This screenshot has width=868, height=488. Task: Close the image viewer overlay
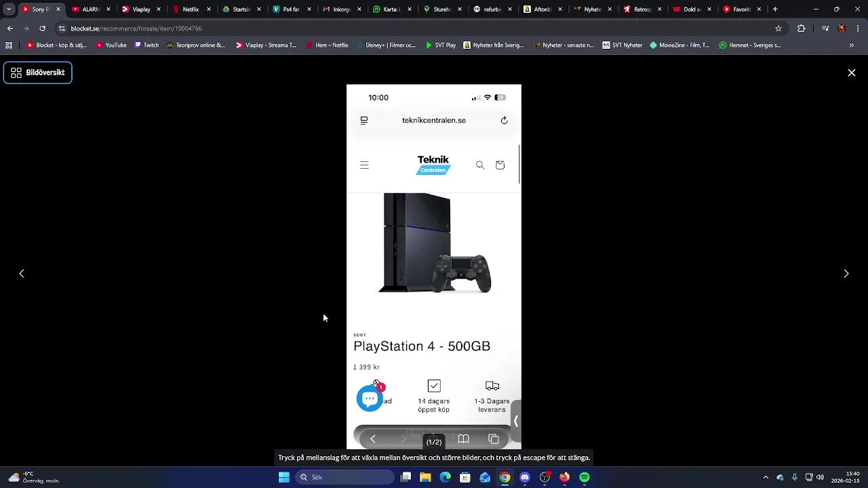[x=852, y=73]
